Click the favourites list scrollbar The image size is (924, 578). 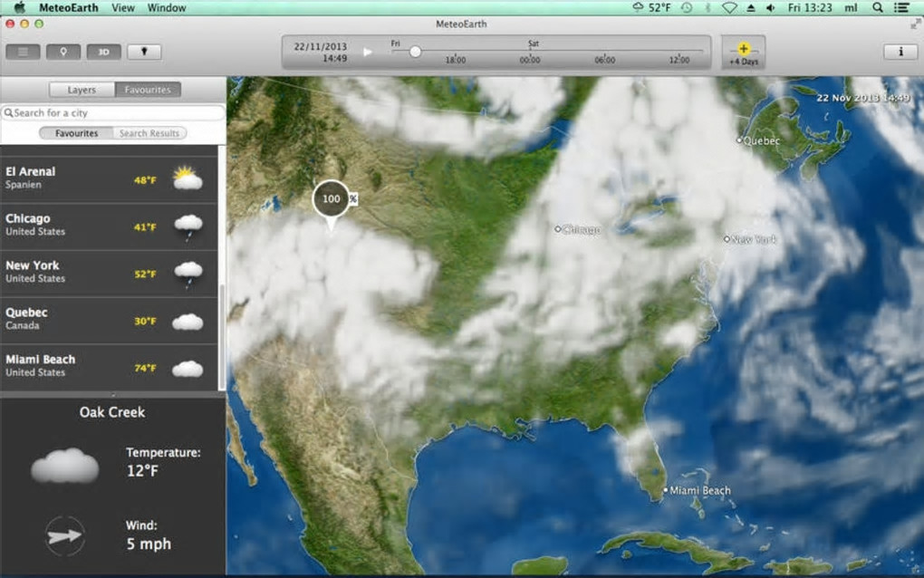(x=222, y=336)
